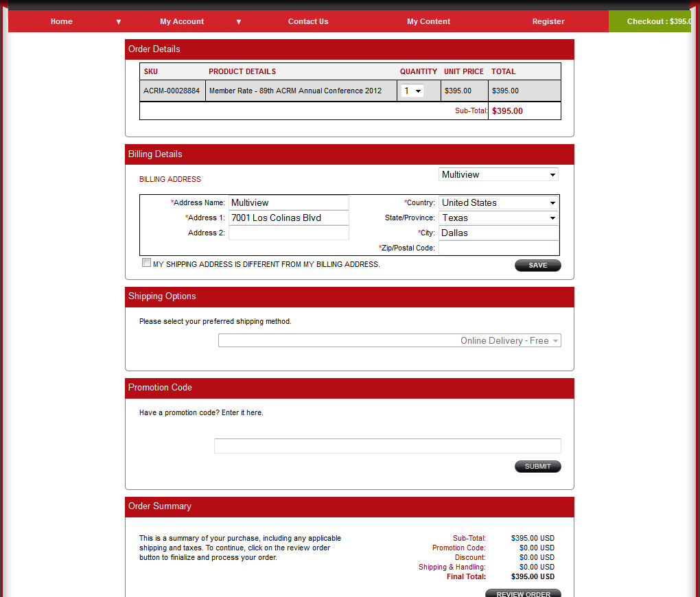Open the Home menu item
700x597 pixels.
(61, 21)
